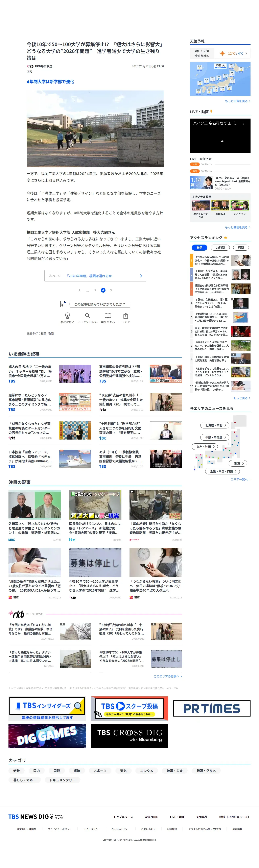
Task: Select the ドキュメンタリー category chip
Action: 62,780
